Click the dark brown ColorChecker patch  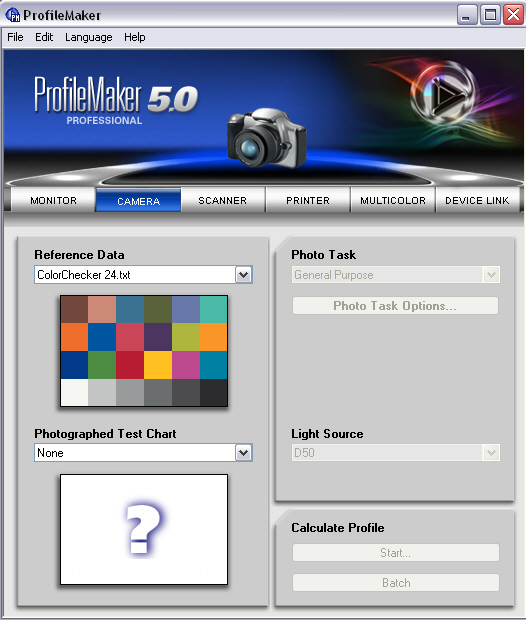pos(74,310)
